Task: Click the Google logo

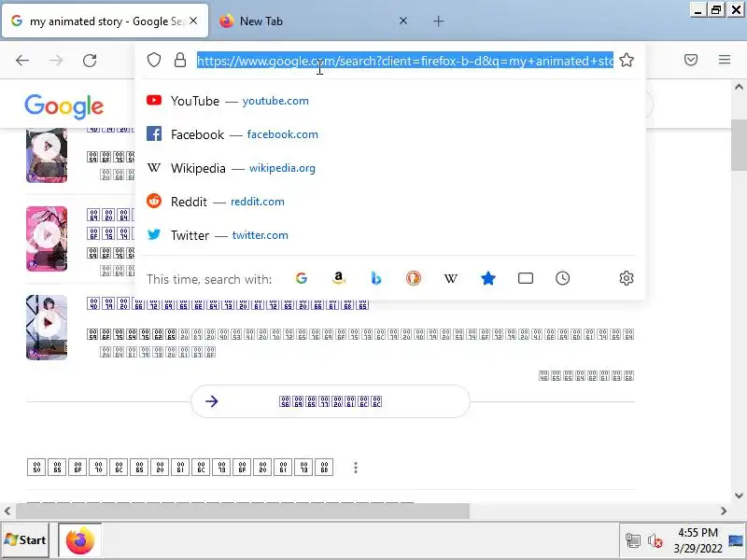Action: [x=63, y=106]
